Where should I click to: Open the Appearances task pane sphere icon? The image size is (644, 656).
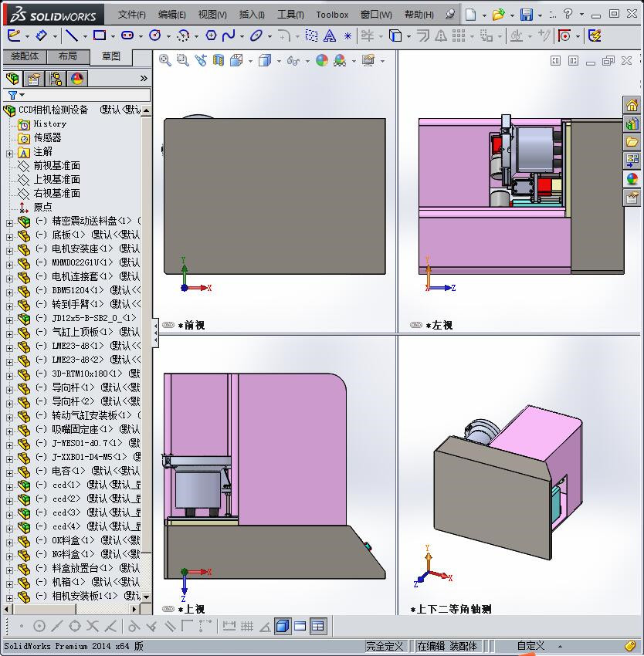[x=632, y=179]
